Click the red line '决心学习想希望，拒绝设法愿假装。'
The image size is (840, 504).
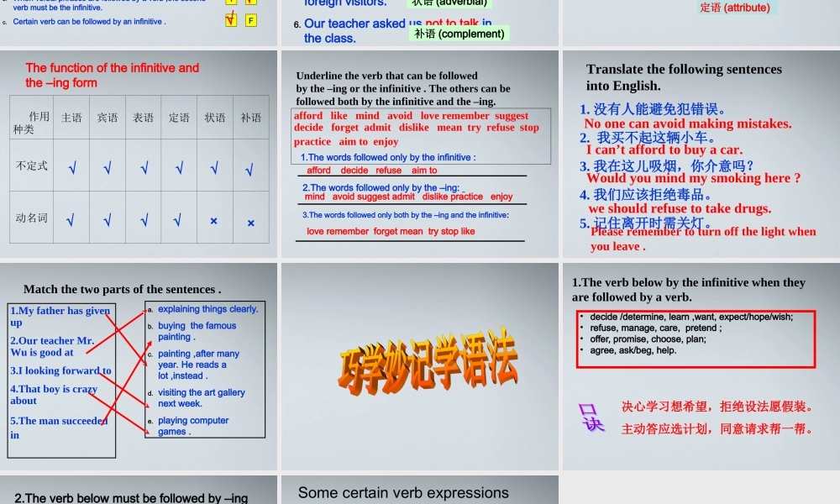point(718,407)
